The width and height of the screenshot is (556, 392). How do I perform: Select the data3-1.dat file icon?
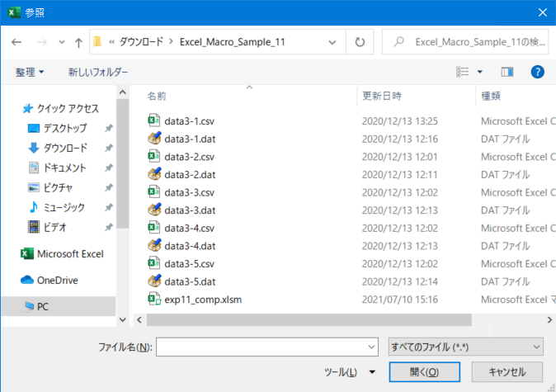coord(154,139)
